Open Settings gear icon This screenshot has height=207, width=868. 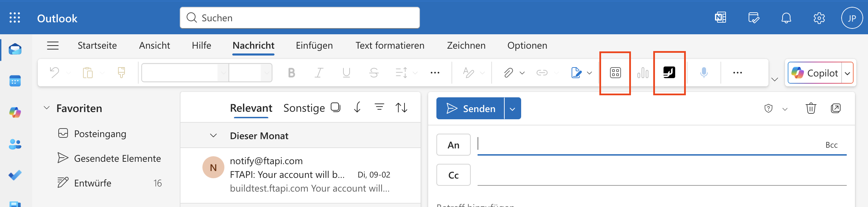coord(819,18)
